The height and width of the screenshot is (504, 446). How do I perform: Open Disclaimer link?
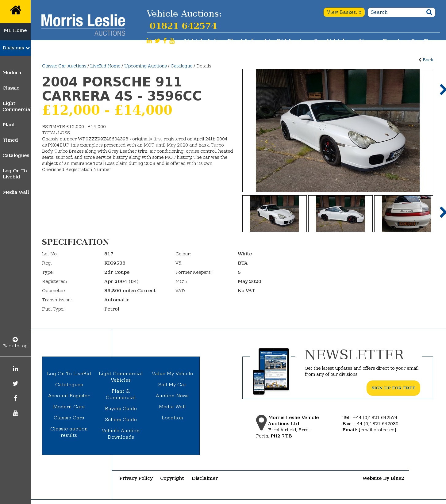pos(205,478)
